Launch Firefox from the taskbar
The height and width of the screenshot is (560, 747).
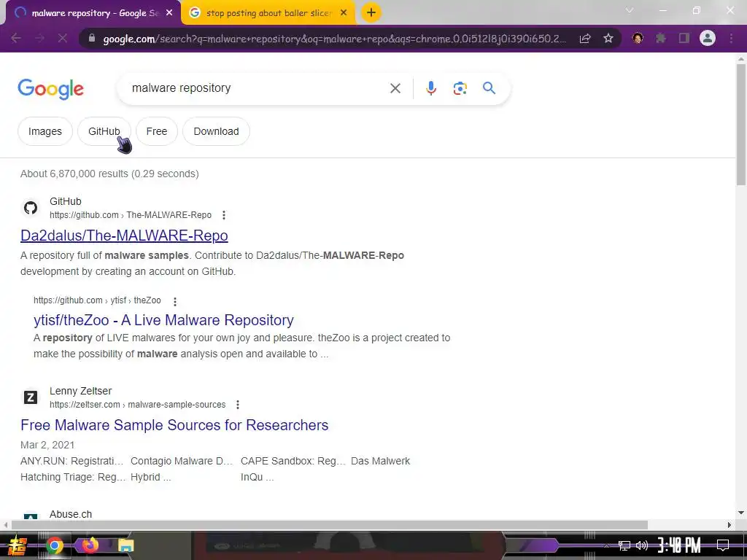coord(90,545)
